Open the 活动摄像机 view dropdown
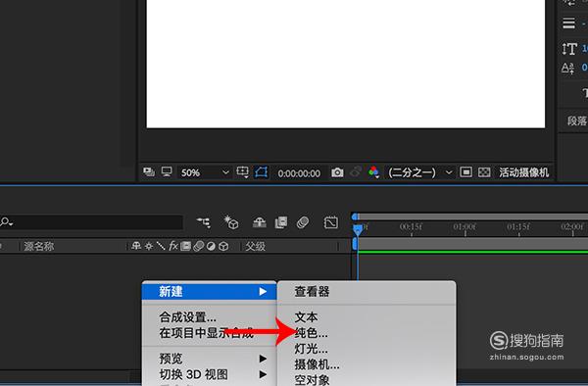Screen dimensions: 588x386 pos(524,172)
